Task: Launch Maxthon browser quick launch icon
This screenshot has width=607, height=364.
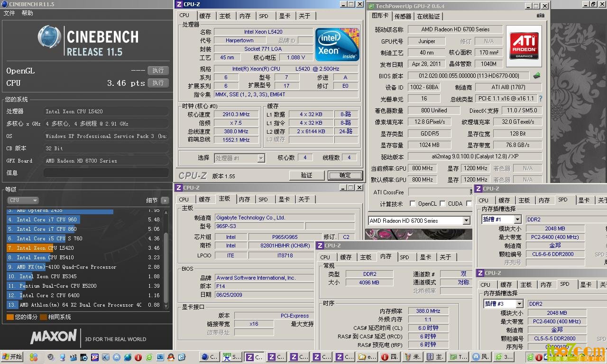Action: coord(116,357)
